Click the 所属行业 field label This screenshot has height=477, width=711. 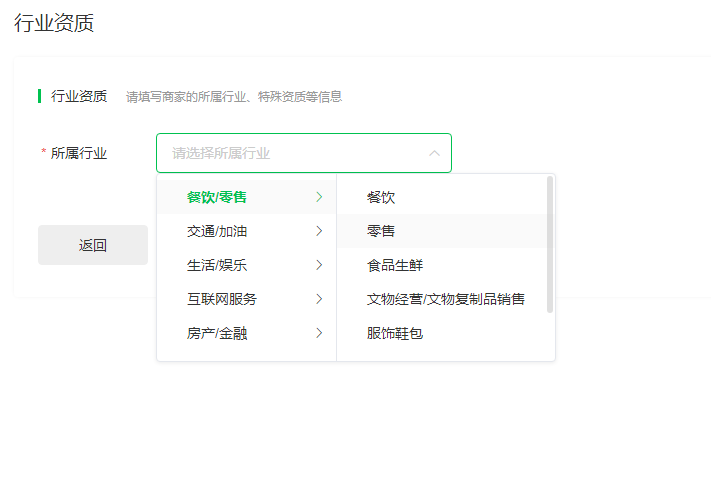(x=78, y=153)
